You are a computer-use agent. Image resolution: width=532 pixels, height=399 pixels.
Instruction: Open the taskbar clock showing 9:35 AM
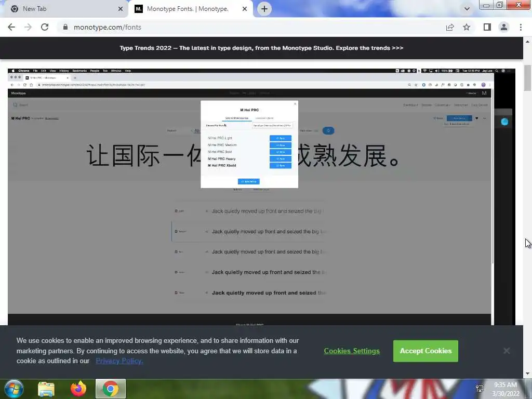click(x=506, y=389)
